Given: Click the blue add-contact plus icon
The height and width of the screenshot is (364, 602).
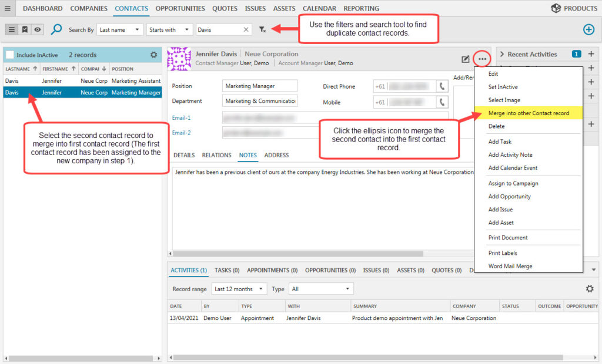Looking at the screenshot, I should coord(588,29).
